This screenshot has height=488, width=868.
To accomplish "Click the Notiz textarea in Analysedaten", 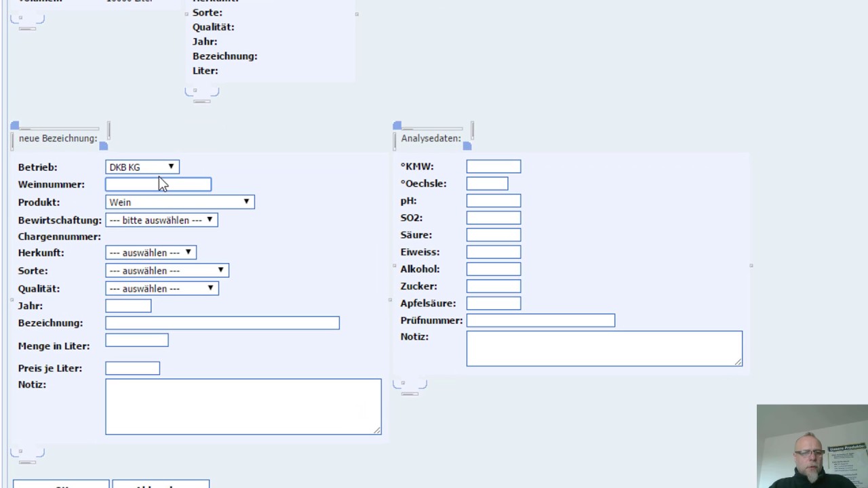I will click(604, 348).
